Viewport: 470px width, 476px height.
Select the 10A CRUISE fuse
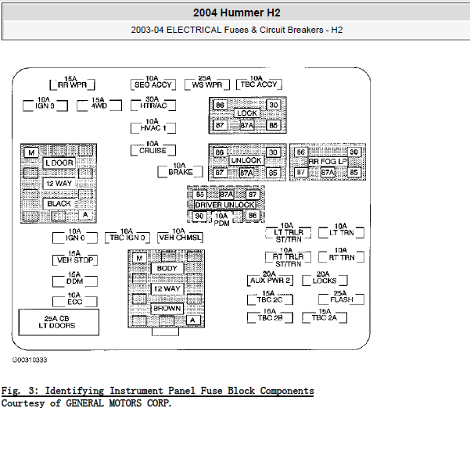coord(153,150)
